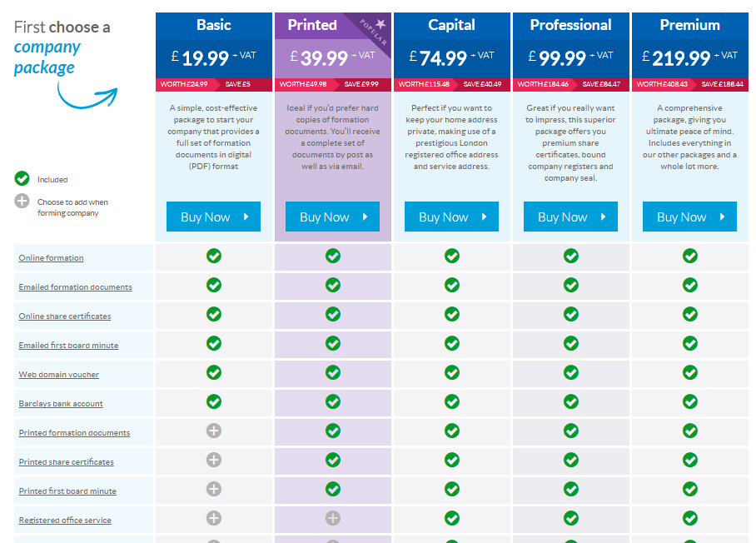Open the Online formation feature link

click(x=51, y=258)
